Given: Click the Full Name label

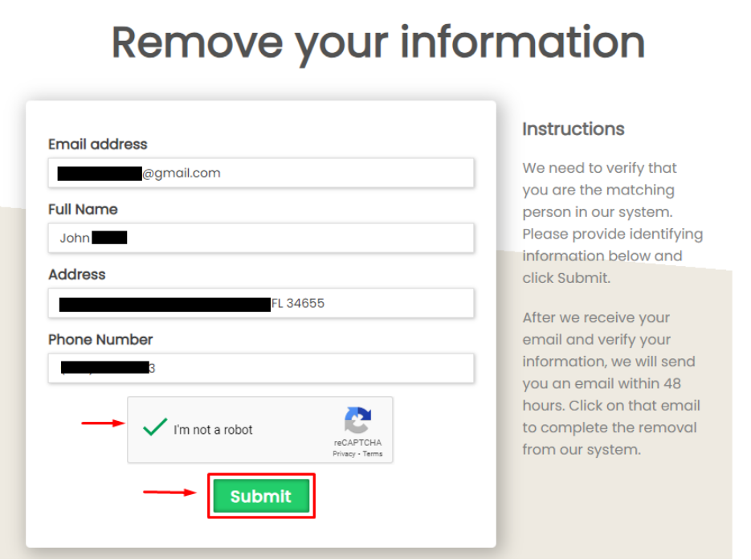Looking at the screenshot, I should click(x=83, y=210).
